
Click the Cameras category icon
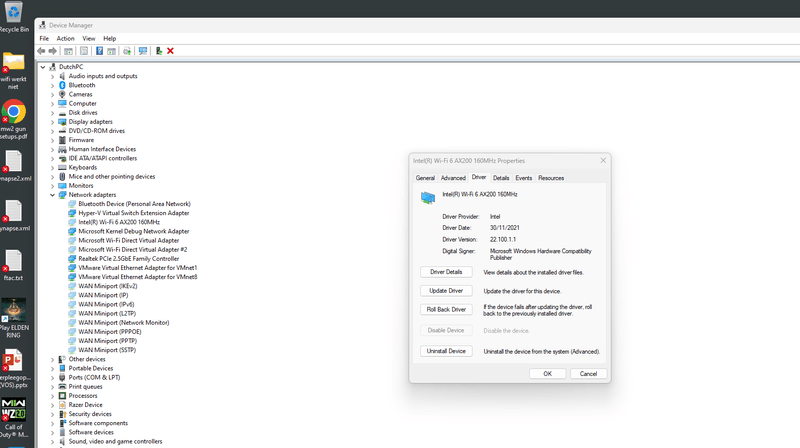[x=62, y=94]
